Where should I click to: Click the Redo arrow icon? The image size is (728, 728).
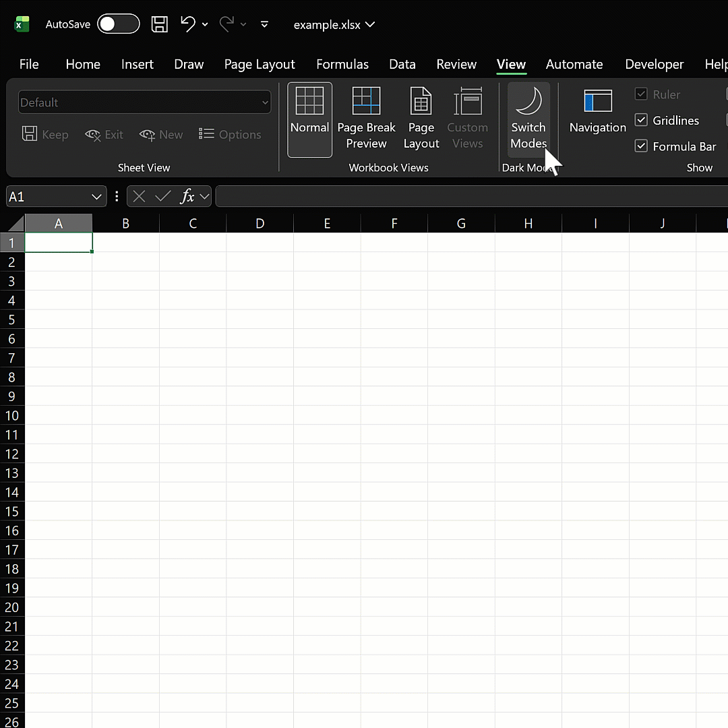(226, 24)
